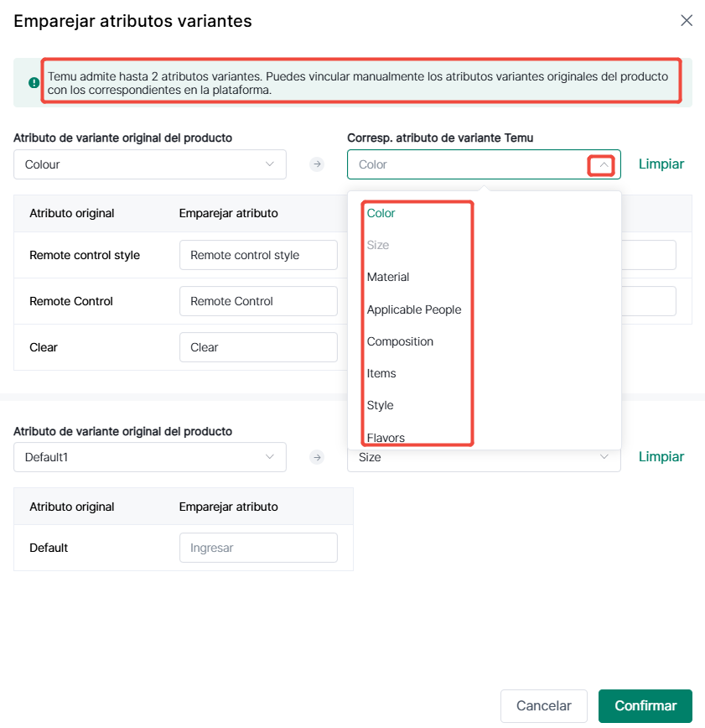Screen dimensions: 705x728
Task: Select Color option in dropdown list
Action: [381, 213]
